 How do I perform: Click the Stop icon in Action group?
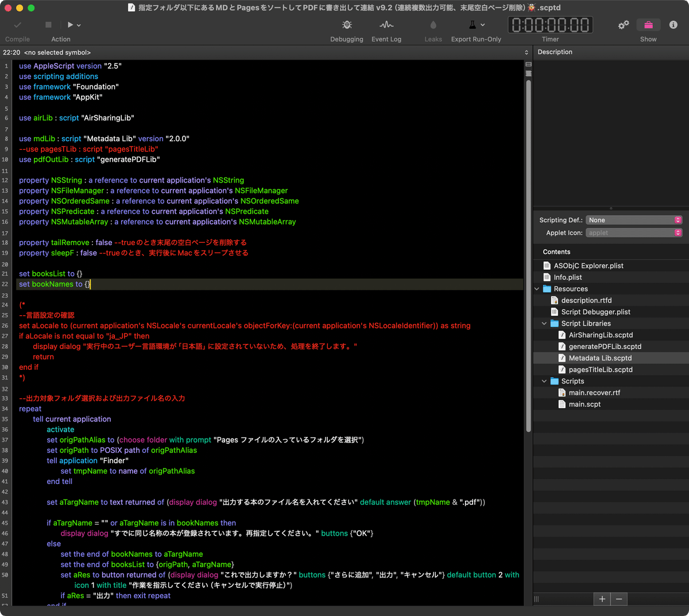(48, 25)
